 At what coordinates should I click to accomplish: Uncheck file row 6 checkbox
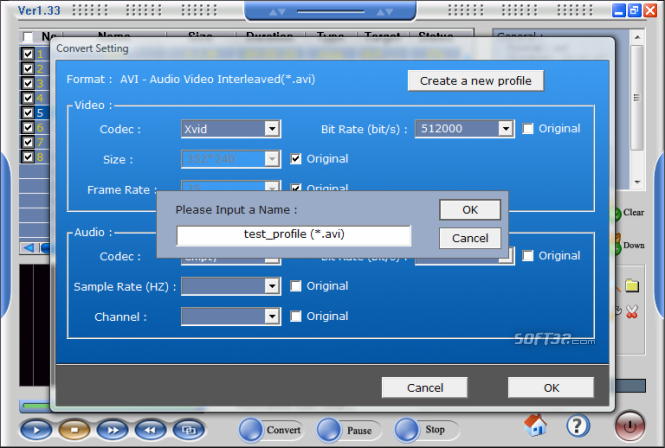28,127
